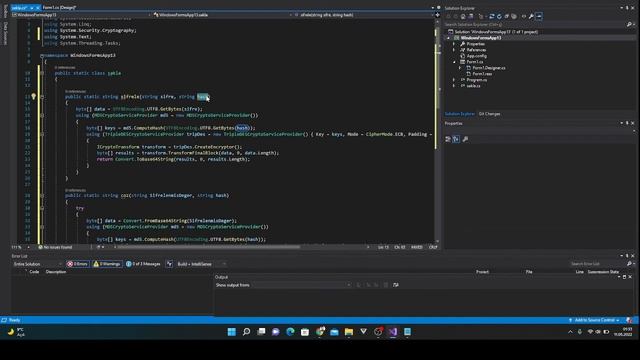The height and width of the screenshot is (360, 640).
Task: Click in Search Error List field
Action: (597, 264)
